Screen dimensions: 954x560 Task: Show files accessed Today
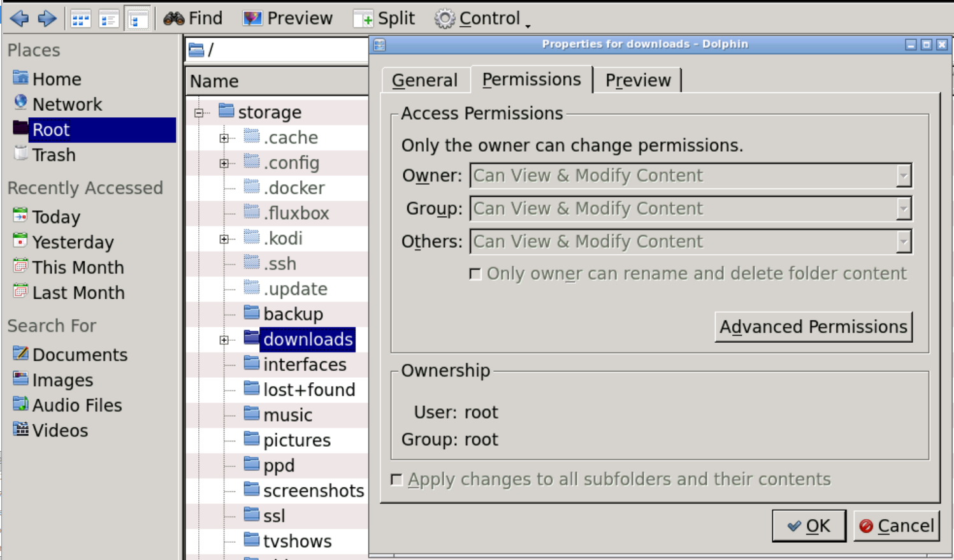coord(47,217)
